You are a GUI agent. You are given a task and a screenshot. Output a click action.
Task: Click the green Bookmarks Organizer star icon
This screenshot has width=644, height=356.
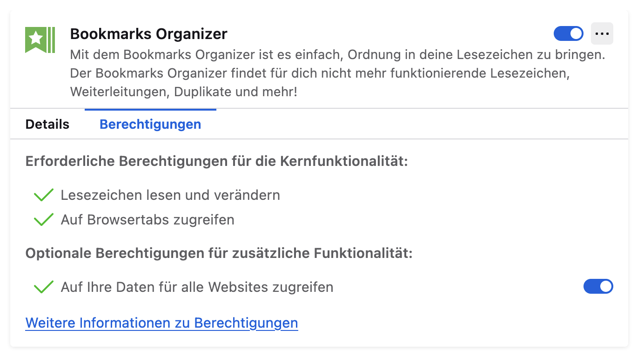pyautogui.click(x=40, y=40)
